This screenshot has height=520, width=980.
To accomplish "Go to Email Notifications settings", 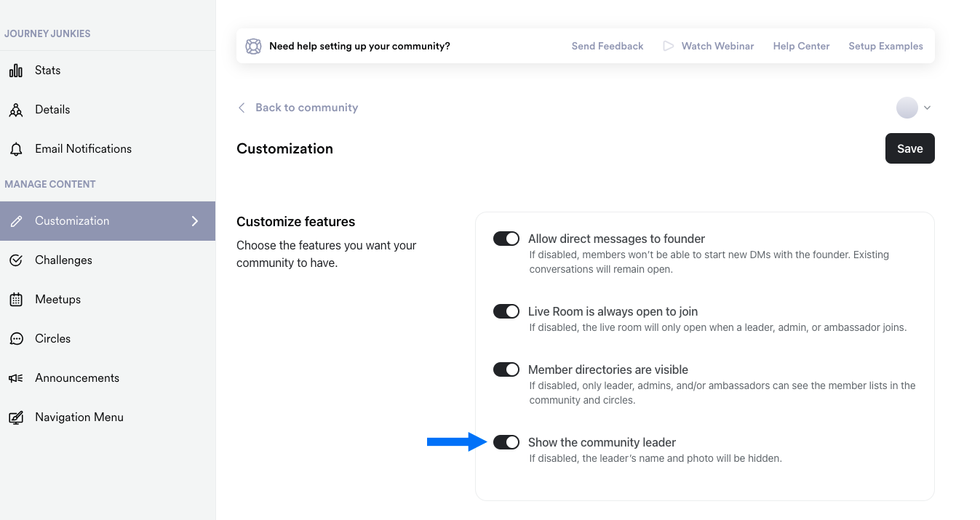I will coord(108,149).
